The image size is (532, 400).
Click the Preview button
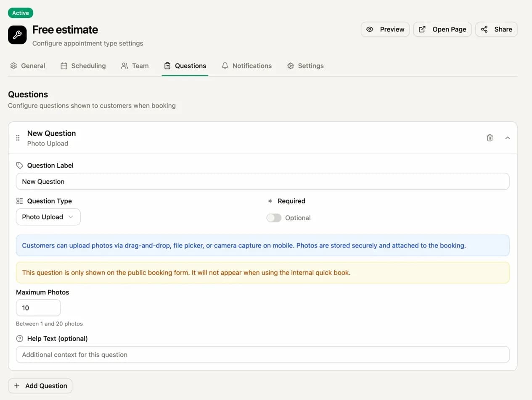(x=385, y=29)
